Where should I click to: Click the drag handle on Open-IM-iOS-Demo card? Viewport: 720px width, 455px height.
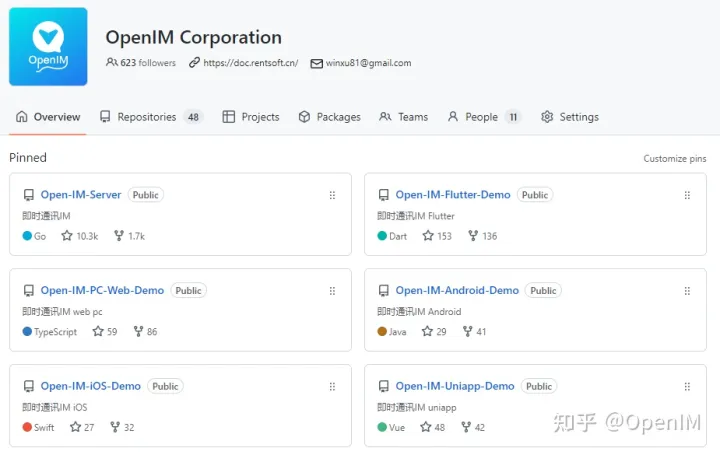tap(332, 387)
